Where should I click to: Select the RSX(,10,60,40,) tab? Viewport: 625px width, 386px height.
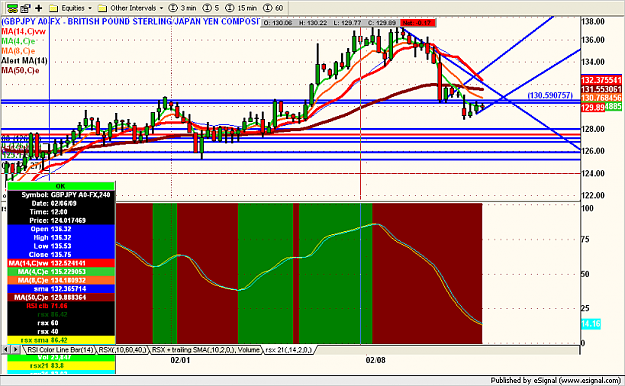pyautogui.click(x=122, y=350)
